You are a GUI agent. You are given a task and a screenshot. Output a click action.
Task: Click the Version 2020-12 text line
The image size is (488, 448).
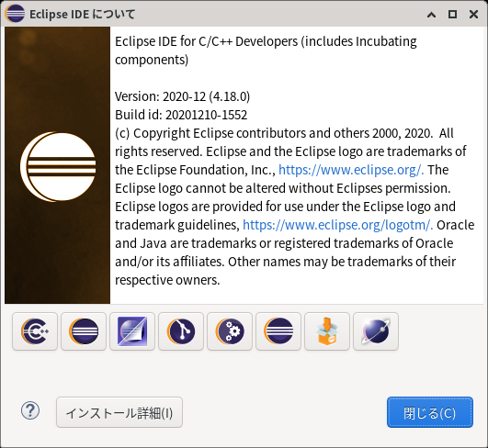coord(182,96)
